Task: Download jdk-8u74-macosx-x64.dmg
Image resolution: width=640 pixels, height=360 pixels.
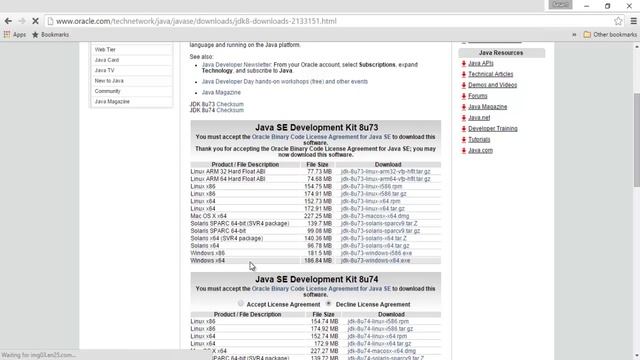Action: [381, 351]
